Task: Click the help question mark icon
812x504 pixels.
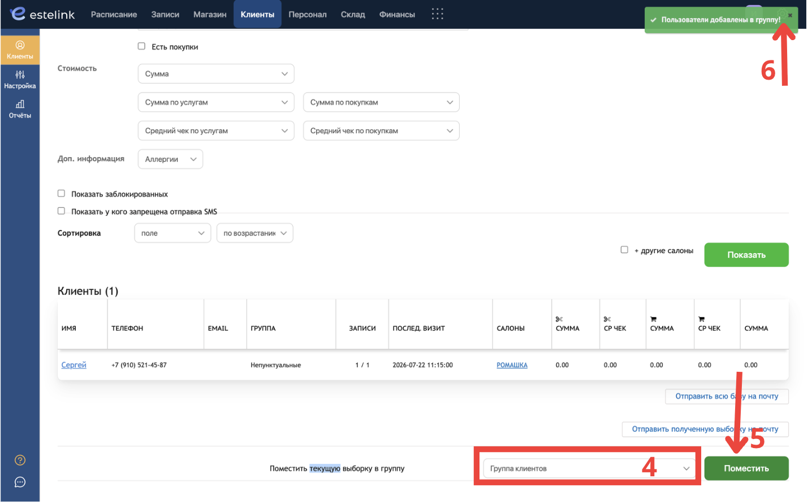Action: click(x=20, y=460)
